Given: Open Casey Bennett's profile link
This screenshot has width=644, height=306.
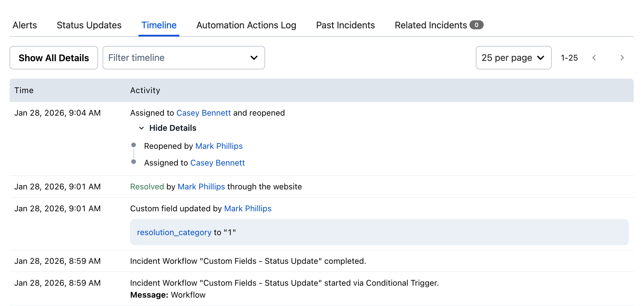Looking at the screenshot, I should click(204, 113).
